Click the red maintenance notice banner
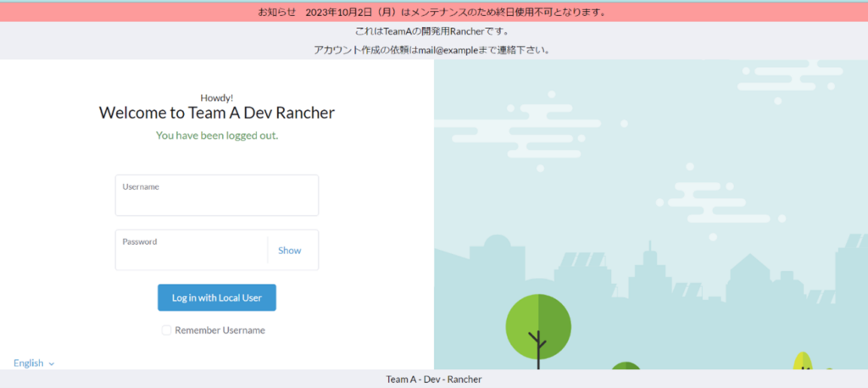Viewport: 868px width, 388px height. pyautogui.click(x=433, y=12)
